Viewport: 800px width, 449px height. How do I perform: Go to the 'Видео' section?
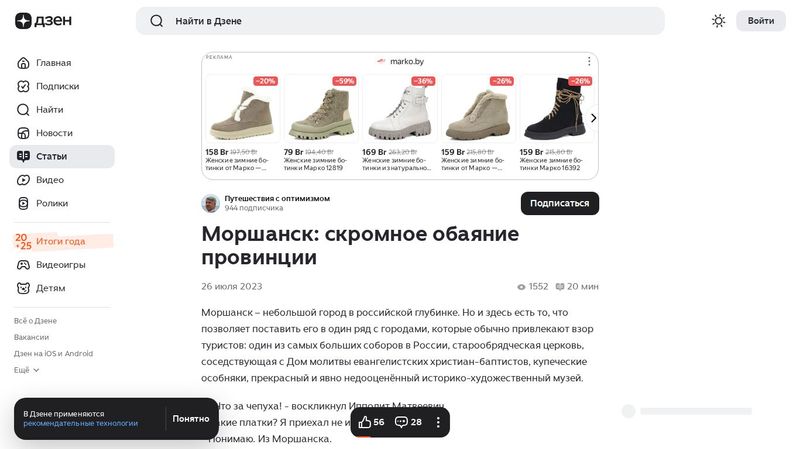point(50,180)
